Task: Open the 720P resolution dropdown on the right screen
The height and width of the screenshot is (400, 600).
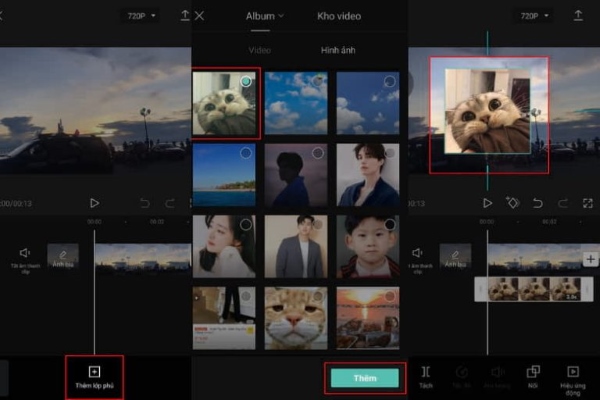Action: click(x=534, y=16)
